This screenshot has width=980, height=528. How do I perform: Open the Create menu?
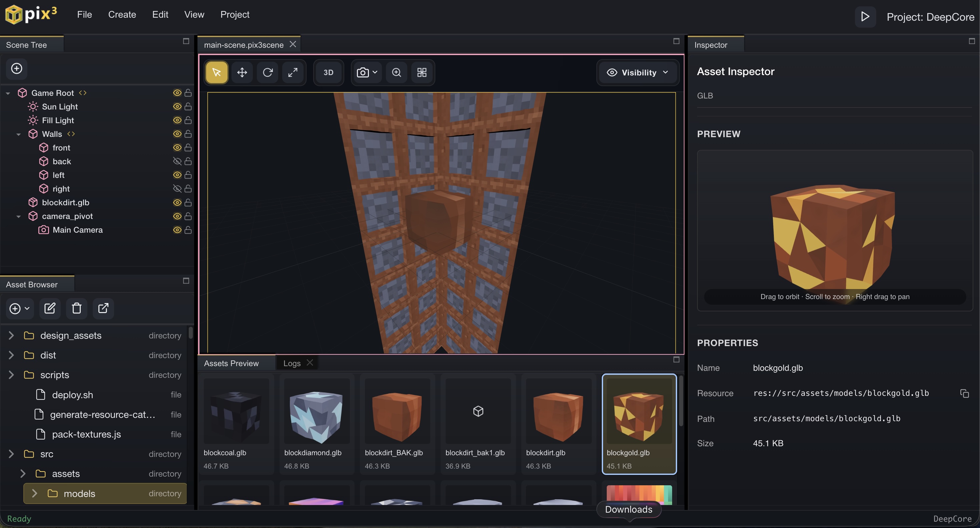coord(122,14)
